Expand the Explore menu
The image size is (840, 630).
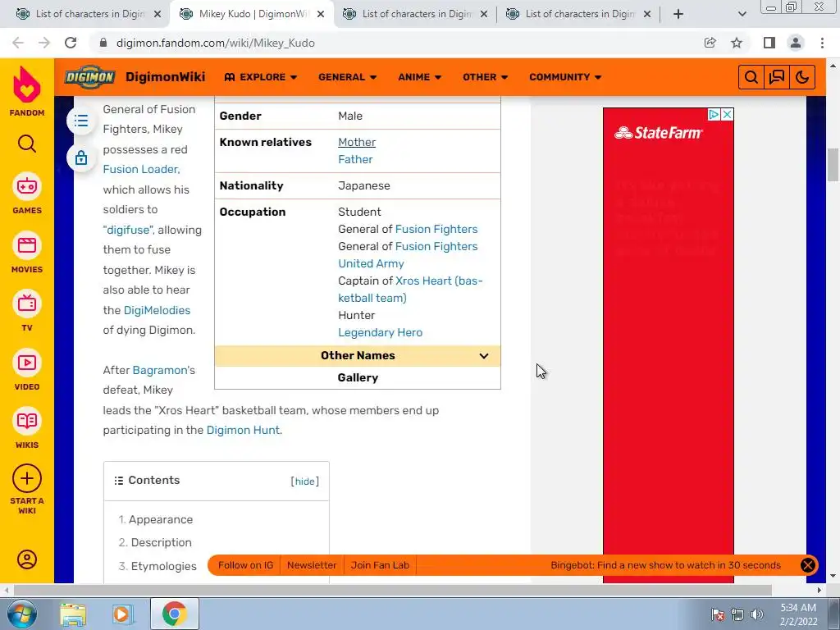260,77
